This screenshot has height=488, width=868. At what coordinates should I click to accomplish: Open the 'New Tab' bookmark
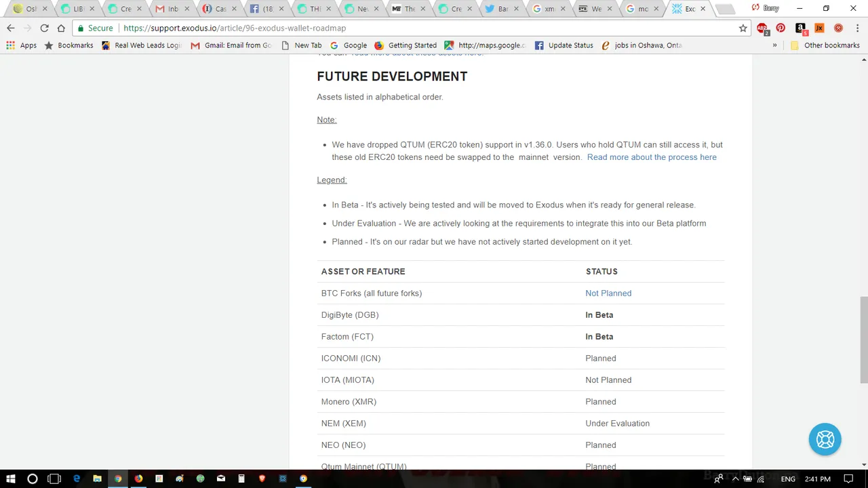(301, 45)
